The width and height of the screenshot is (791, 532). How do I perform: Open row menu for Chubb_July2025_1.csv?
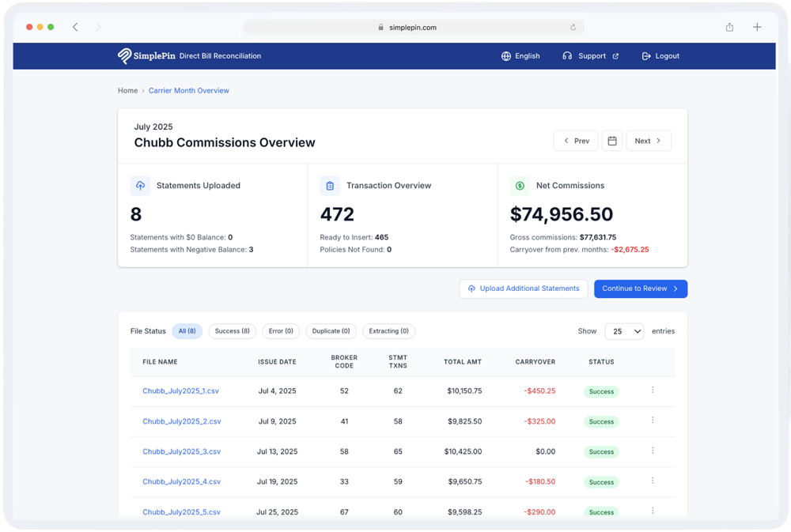653,390
